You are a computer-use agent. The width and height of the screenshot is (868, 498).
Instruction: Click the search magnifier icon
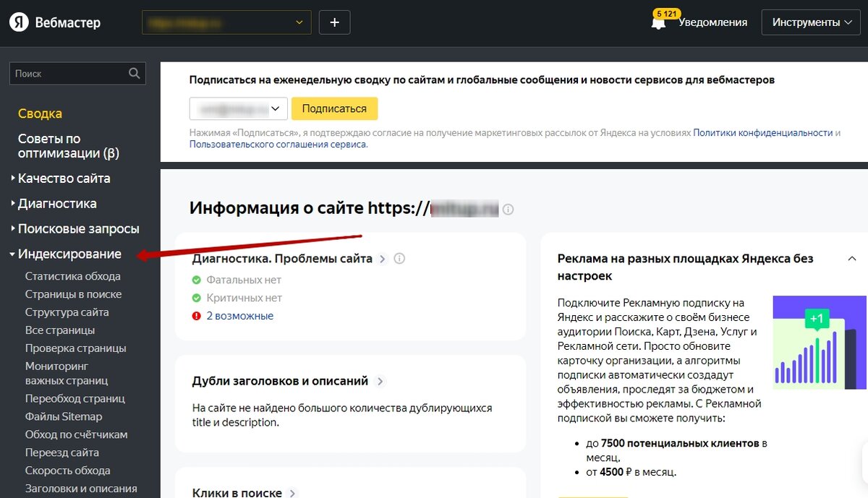tap(135, 74)
